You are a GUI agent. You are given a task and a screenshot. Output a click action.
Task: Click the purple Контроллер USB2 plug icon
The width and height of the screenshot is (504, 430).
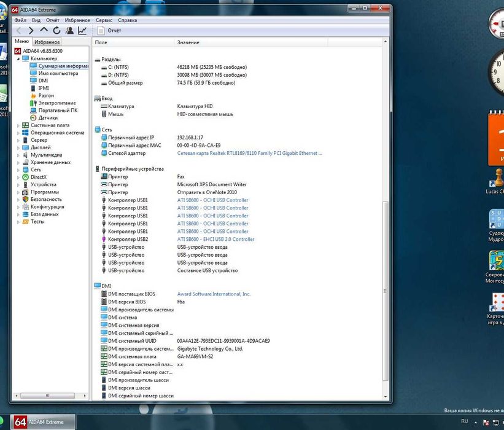[104, 240]
